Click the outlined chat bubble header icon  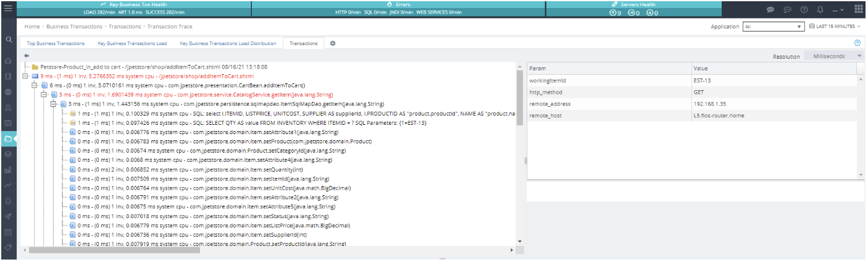787,10
